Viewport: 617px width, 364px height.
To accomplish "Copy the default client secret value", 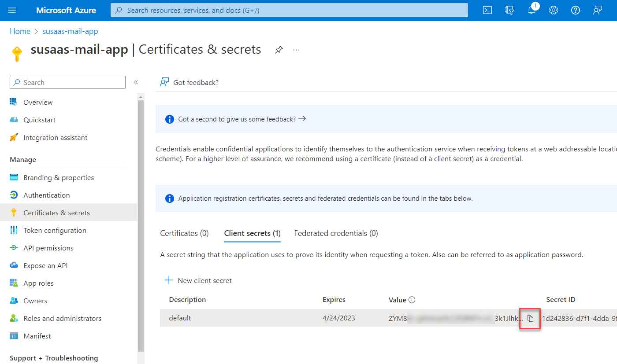I will [x=531, y=318].
